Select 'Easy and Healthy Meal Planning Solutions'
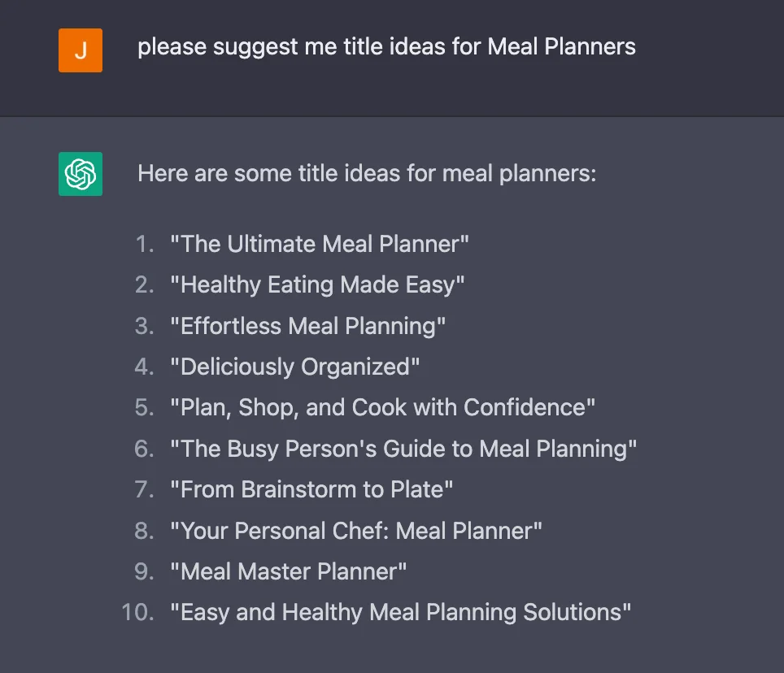The width and height of the screenshot is (784, 673). (400, 613)
